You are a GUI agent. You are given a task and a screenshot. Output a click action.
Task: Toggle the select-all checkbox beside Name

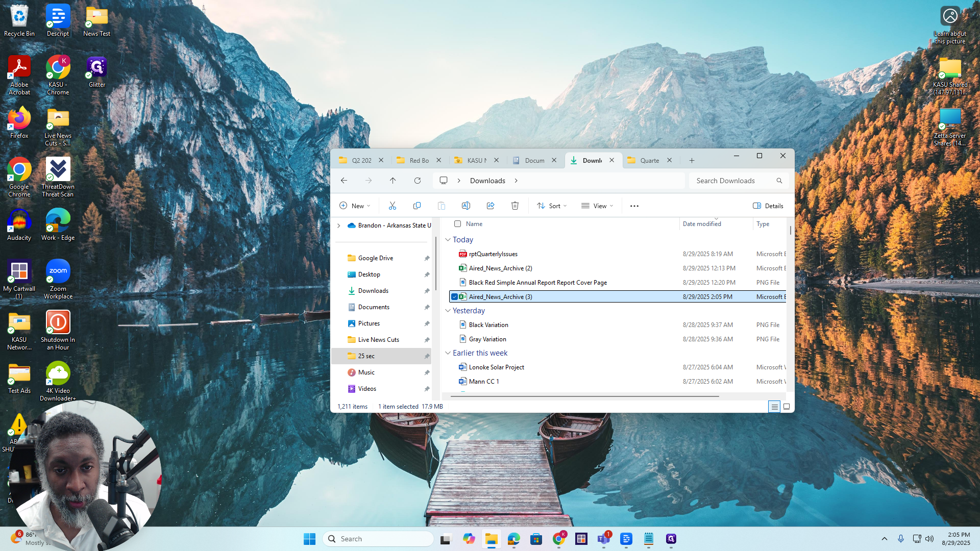[457, 224]
